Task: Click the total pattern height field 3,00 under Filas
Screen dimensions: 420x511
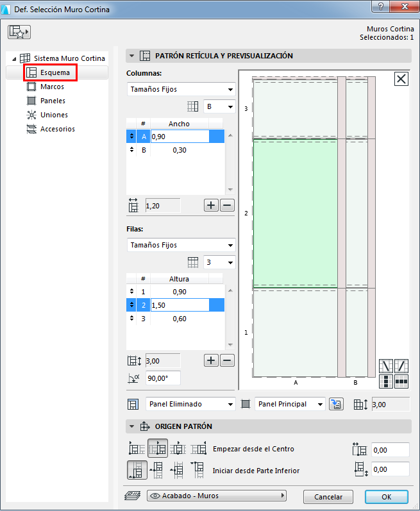Action: click(163, 361)
